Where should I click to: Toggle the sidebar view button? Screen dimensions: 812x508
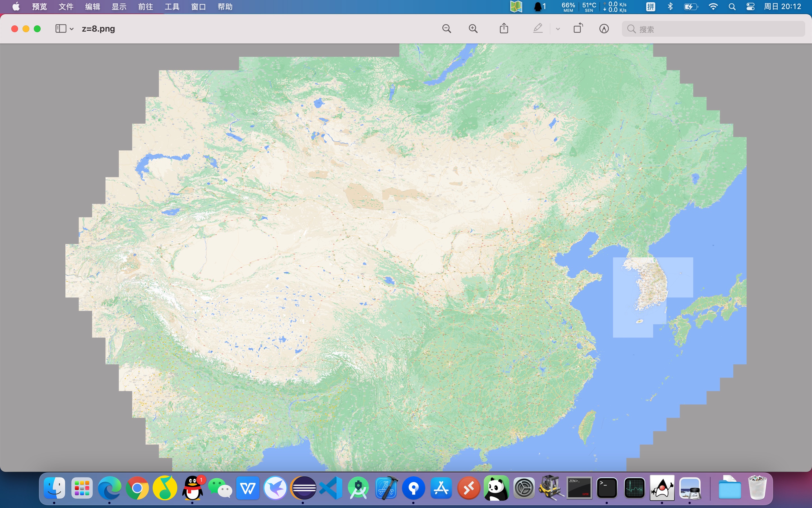tap(61, 29)
